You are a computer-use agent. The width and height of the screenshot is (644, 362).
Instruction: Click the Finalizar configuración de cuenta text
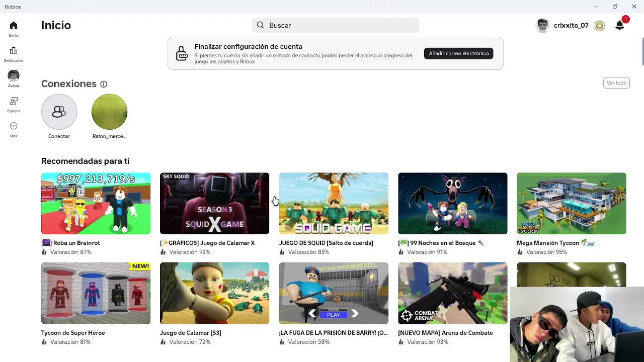(248, 46)
